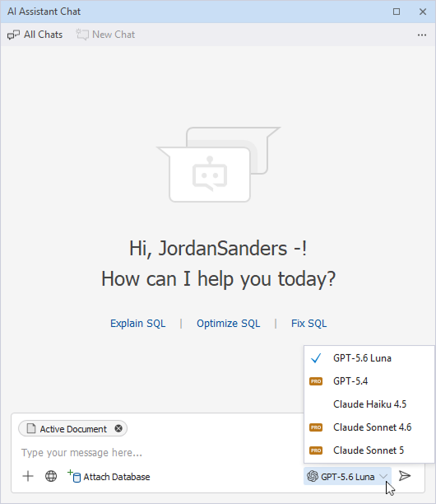Choose Claude Haiku 4.5 model
This screenshot has width=436, height=504.
pos(369,404)
